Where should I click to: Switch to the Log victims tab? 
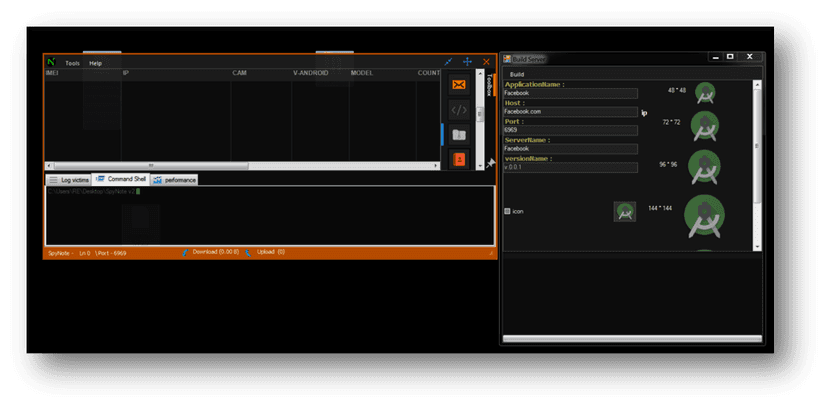69,180
